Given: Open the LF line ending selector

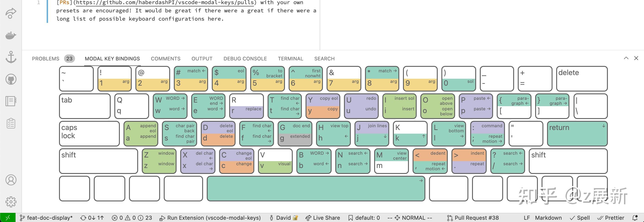Looking at the screenshot, I should click(x=527, y=217).
